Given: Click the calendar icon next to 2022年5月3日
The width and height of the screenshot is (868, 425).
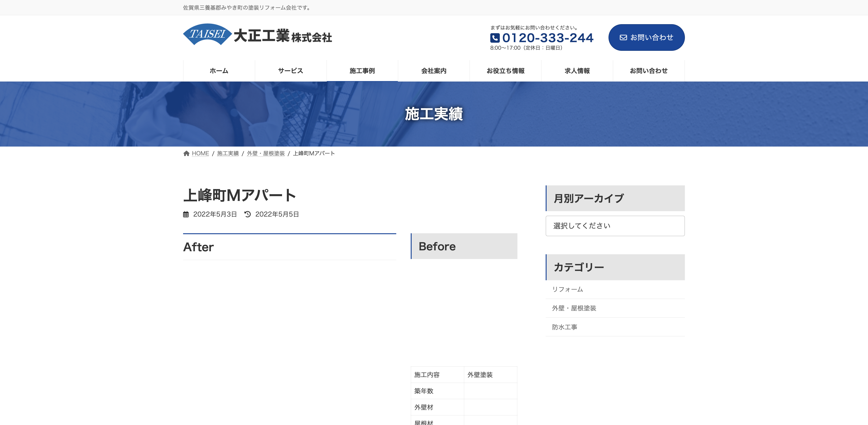Looking at the screenshot, I should click(186, 214).
